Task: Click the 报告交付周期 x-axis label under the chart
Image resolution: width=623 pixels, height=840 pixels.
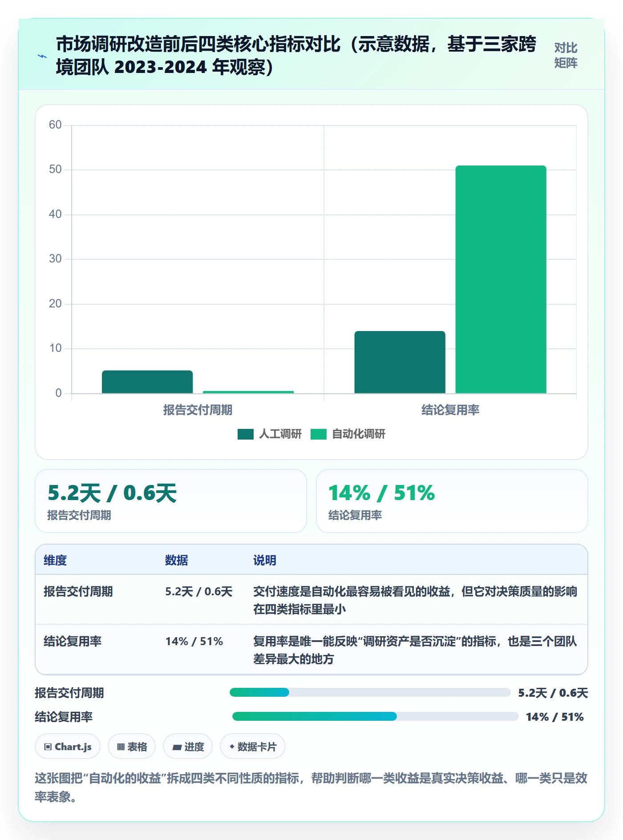Action: 198,410
